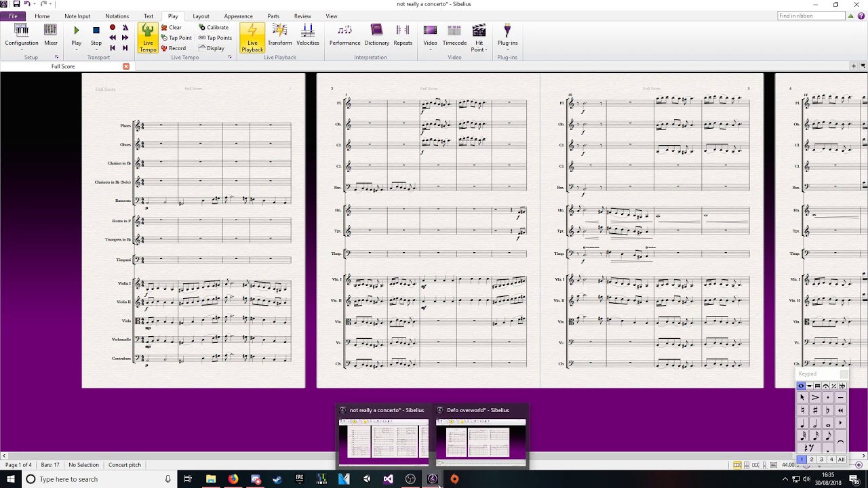The width and height of the screenshot is (868, 488).
Task: Select the rest button on Keypad
Action: 809,448
